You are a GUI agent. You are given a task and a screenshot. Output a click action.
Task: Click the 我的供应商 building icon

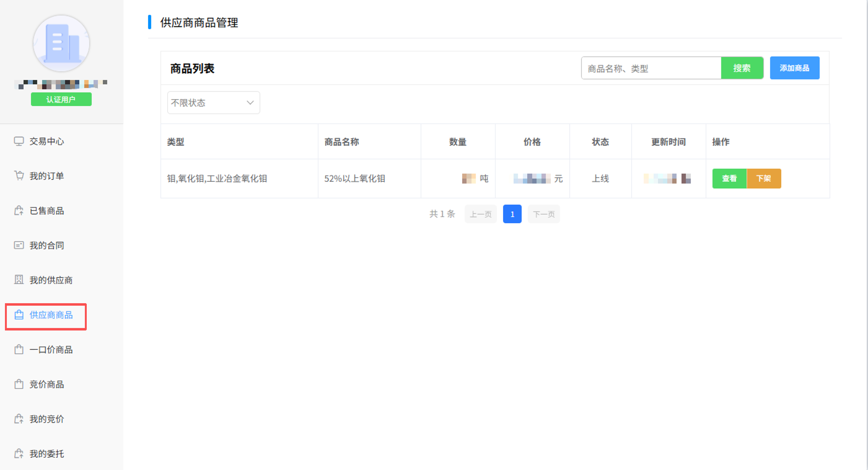(x=19, y=280)
